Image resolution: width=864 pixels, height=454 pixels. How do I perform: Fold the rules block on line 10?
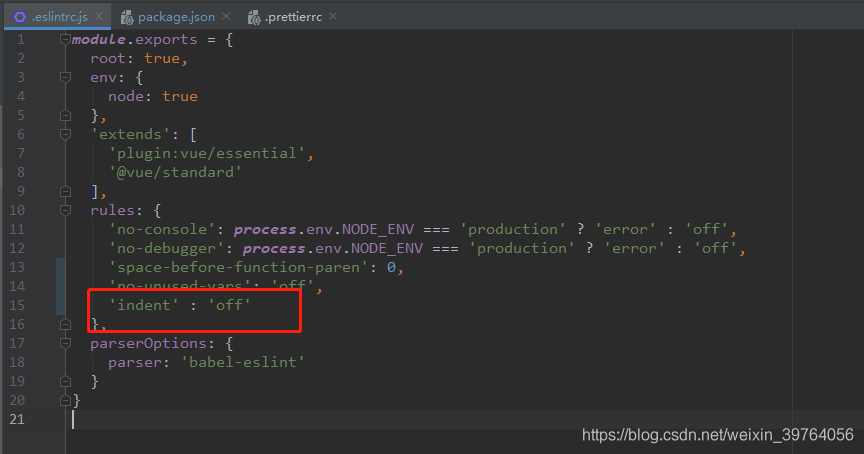[66, 210]
